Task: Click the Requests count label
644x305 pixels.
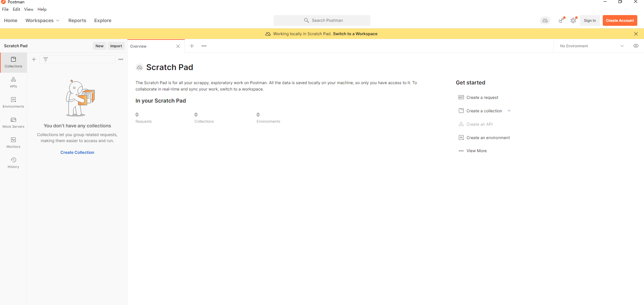Action: [144, 122]
